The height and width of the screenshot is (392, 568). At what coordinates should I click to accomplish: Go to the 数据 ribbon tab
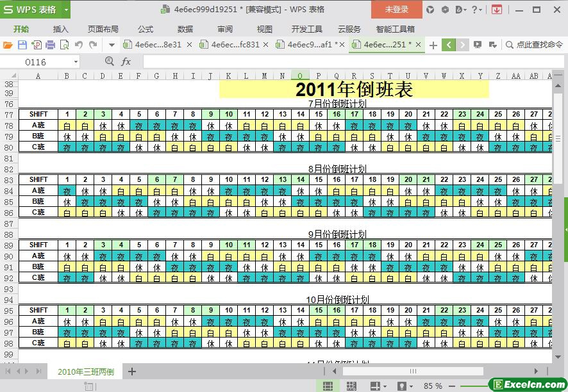pos(185,29)
